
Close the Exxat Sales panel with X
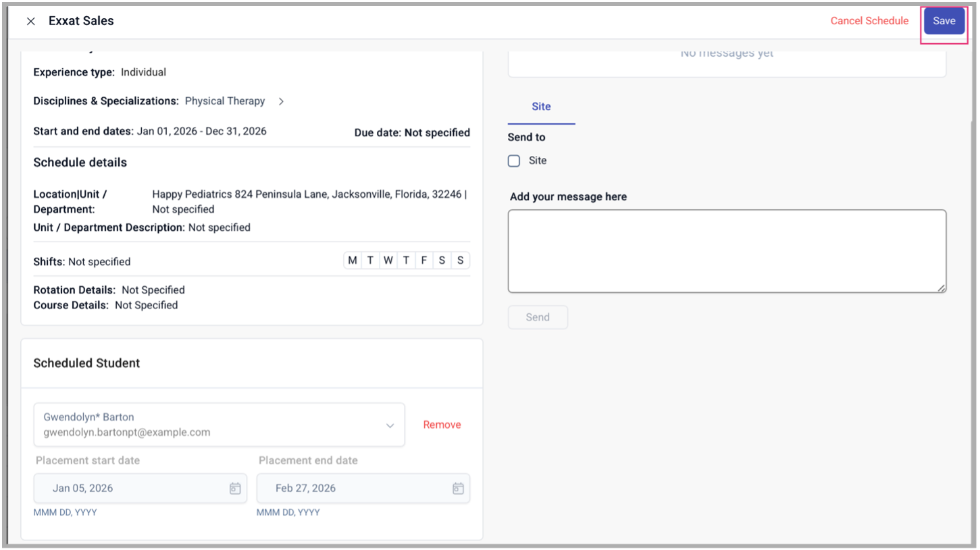[x=30, y=21]
